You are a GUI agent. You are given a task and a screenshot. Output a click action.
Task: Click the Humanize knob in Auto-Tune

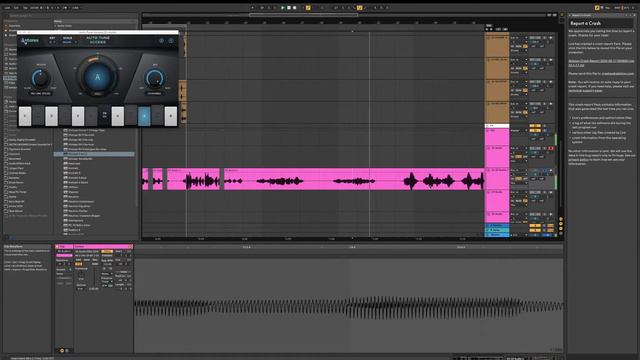pyautogui.click(x=155, y=78)
